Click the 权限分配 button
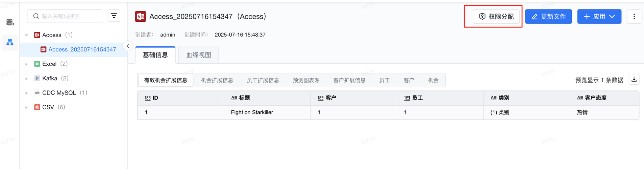 click(496, 17)
